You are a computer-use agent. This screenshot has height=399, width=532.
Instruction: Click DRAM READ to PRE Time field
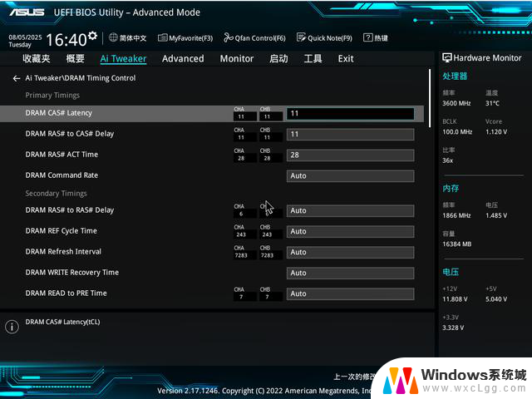(x=350, y=293)
